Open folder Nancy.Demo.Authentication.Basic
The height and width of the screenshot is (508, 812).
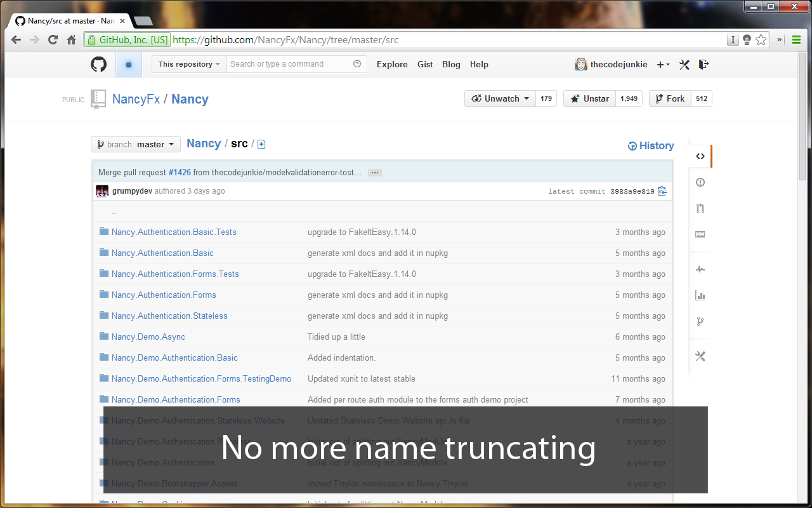click(174, 358)
